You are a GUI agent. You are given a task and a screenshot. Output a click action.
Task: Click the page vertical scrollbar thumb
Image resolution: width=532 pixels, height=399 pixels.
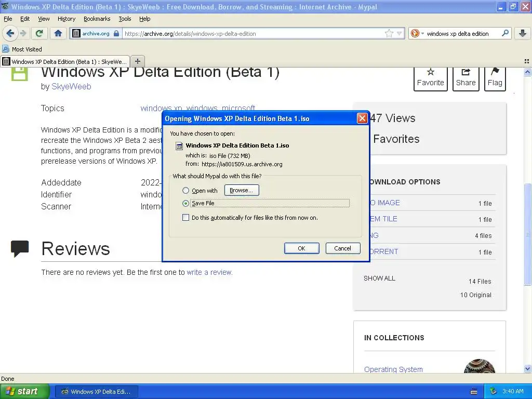[527, 234]
